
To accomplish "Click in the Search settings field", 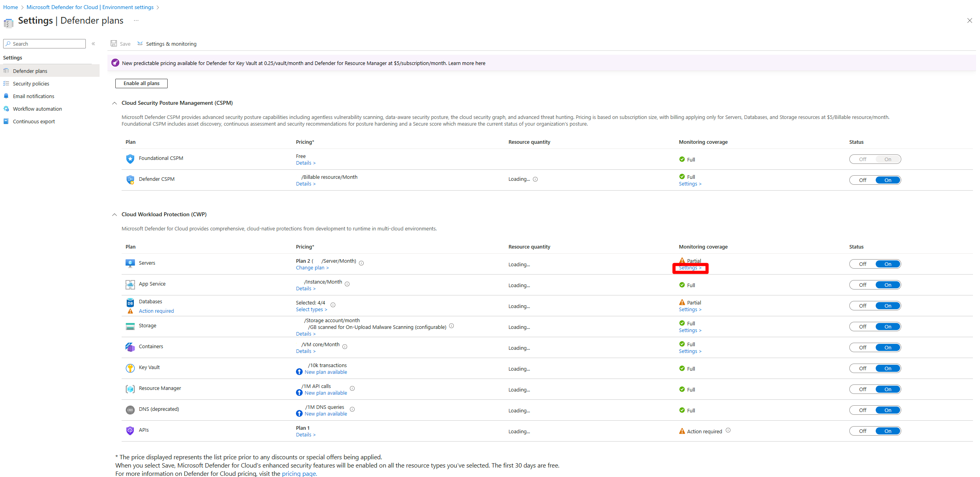I will [x=44, y=44].
